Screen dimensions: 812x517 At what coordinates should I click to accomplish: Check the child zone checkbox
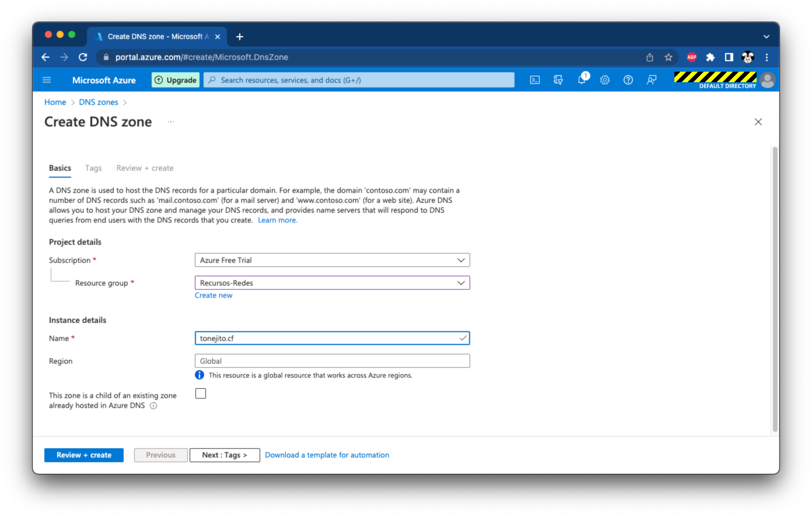tap(201, 393)
